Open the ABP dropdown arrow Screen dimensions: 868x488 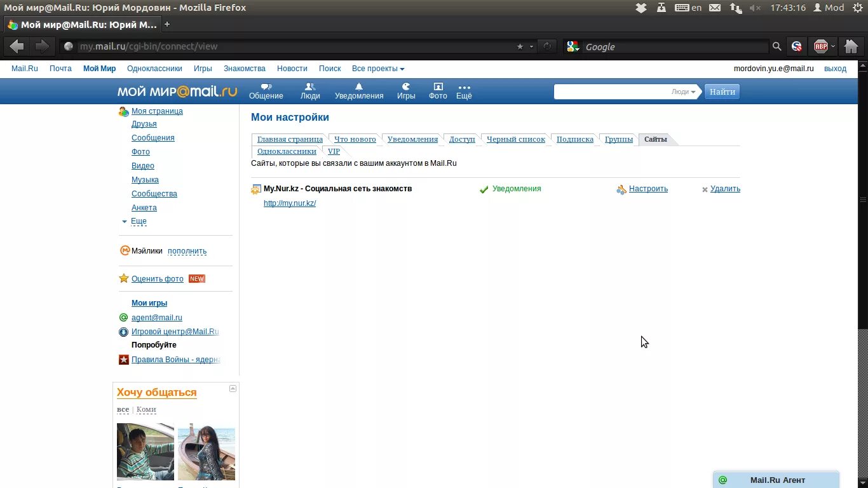click(x=833, y=46)
